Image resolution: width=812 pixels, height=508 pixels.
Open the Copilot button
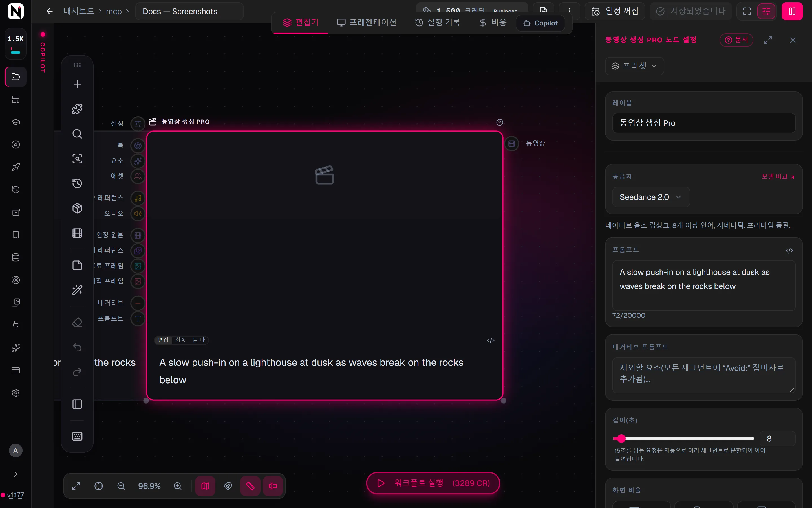tap(540, 23)
